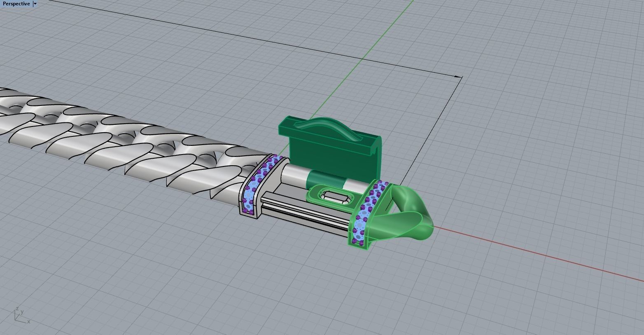
Task: Select the dark green clasp tongue plate
Action: pos(330,148)
